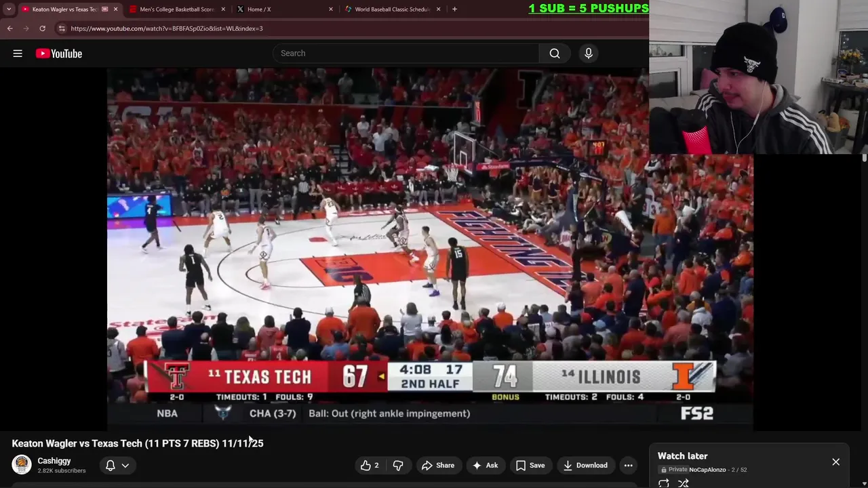Like the video with thumbs up
The image size is (868, 488).
pyautogui.click(x=370, y=466)
